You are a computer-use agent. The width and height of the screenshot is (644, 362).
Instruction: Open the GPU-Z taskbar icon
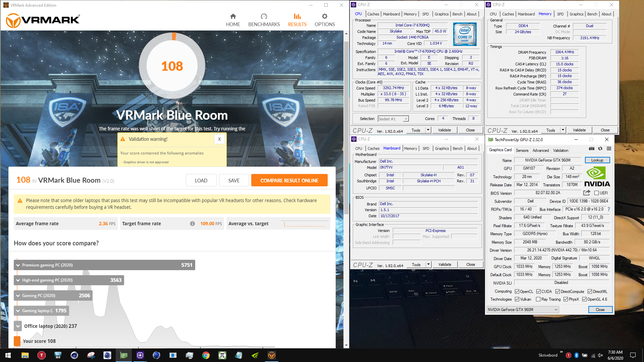pos(124,355)
